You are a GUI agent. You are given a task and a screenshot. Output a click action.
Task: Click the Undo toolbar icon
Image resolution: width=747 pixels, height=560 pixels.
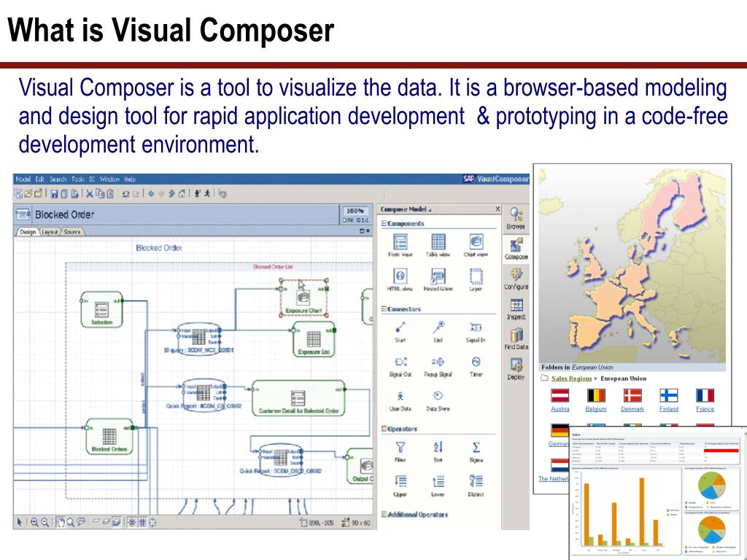click(125, 194)
